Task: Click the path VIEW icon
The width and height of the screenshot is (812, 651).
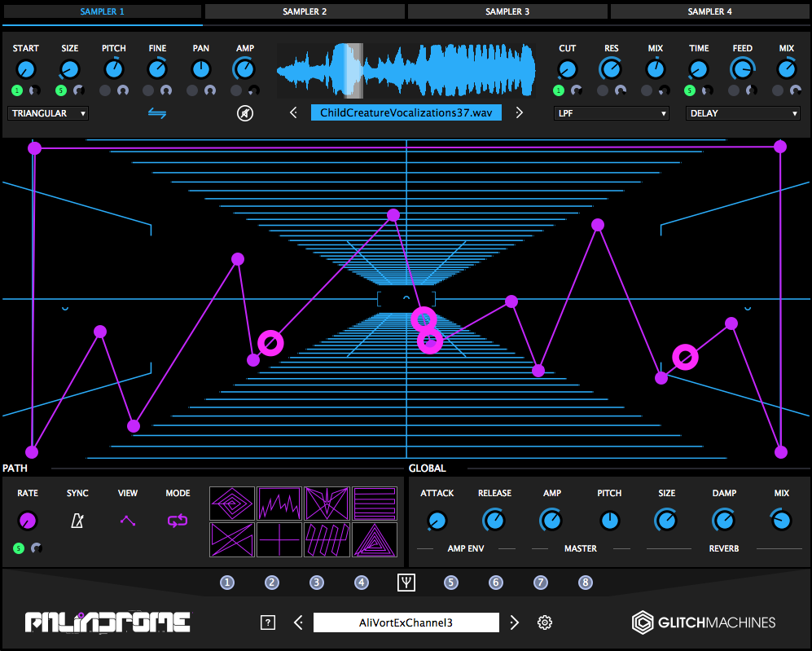Action: [x=128, y=521]
